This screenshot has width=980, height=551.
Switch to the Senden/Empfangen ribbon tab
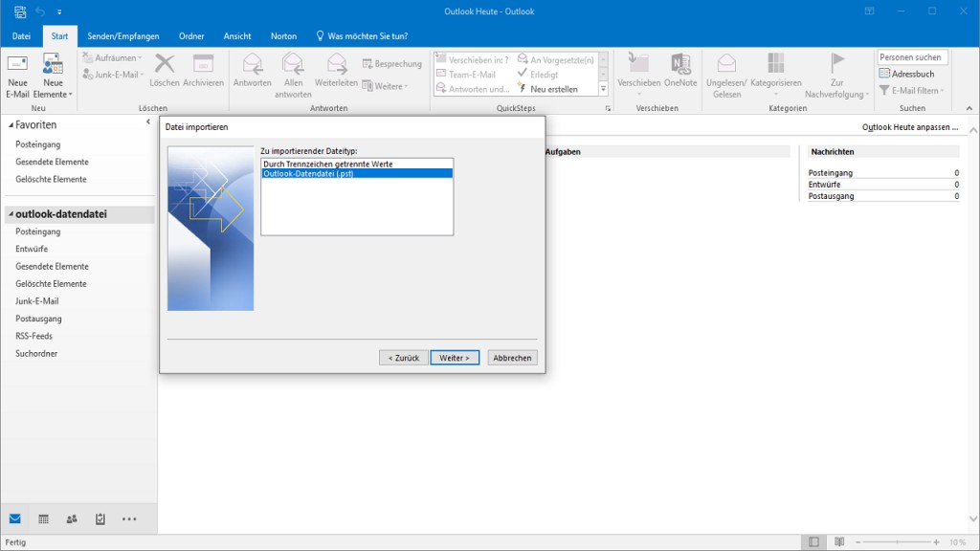coord(122,36)
